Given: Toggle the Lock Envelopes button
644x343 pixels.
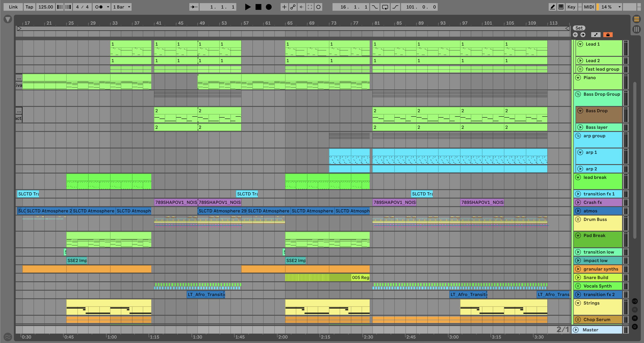Looking at the screenshot, I should tap(608, 35).
